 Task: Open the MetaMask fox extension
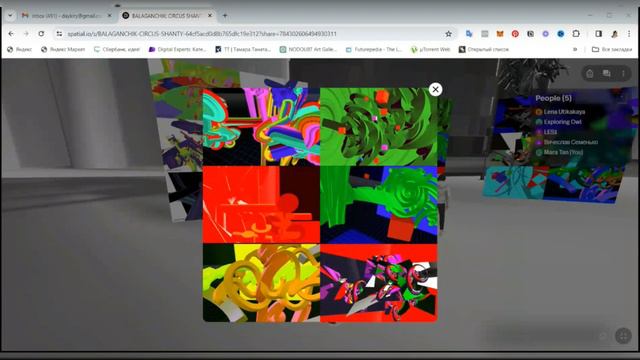(500, 34)
